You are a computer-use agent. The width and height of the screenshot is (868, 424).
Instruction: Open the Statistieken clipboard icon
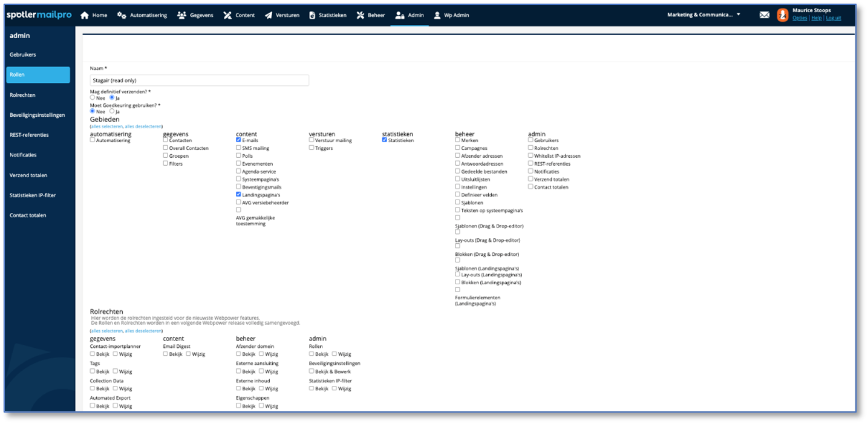(312, 15)
